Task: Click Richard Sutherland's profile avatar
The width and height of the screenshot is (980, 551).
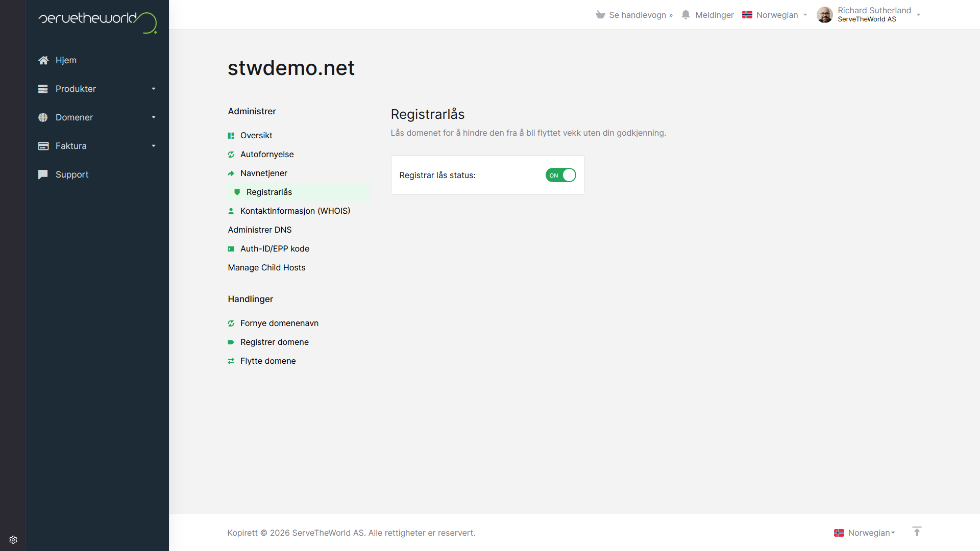Action: [x=824, y=15]
